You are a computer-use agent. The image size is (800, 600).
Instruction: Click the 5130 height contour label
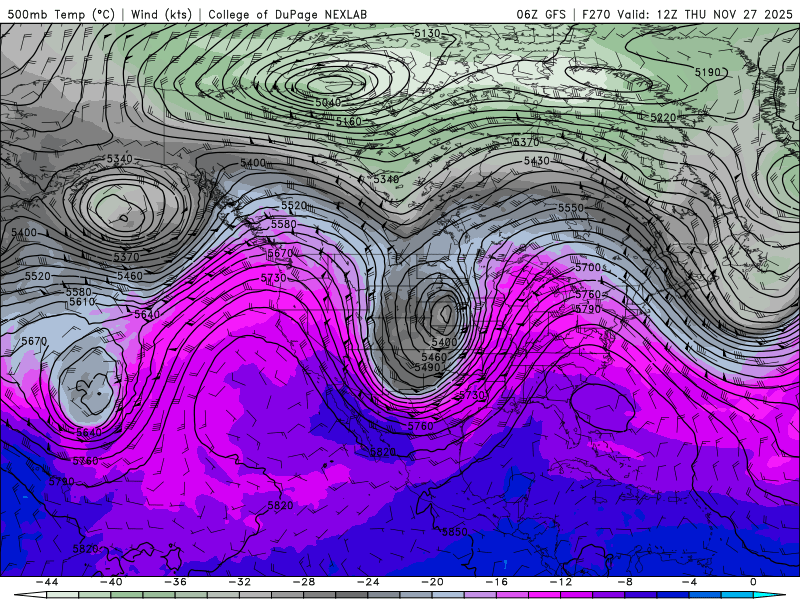pos(427,34)
